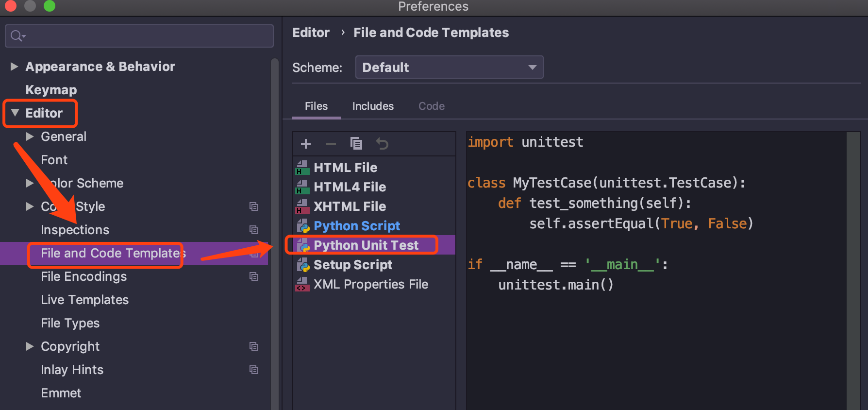Click into the preferences search field
Image resolution: width=868 pixels, height=410 pixels.
[x=146, y=36]
